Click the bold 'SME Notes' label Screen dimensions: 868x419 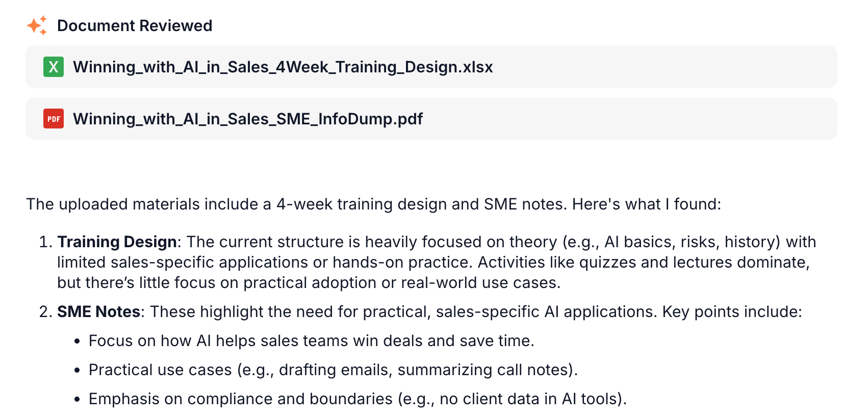(x=99, y=311)
